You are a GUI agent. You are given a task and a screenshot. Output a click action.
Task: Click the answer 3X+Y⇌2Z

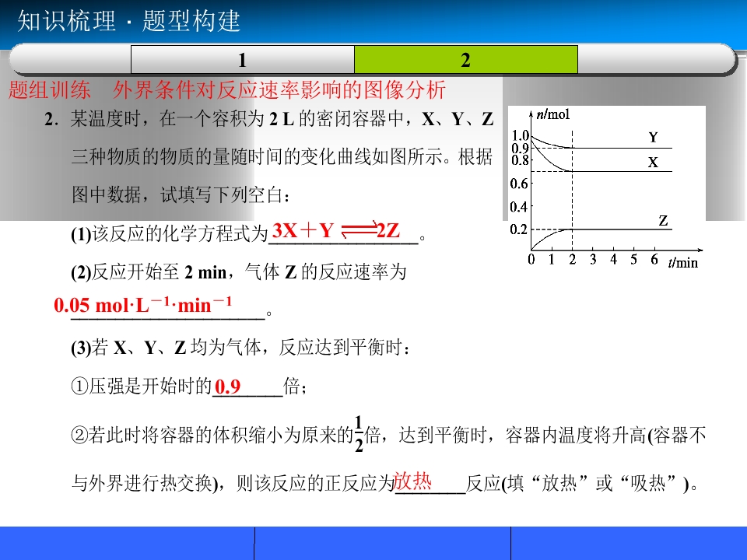336,230
